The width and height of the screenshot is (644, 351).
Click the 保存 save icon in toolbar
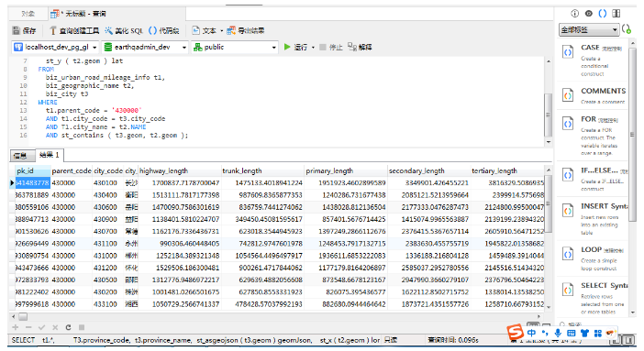(x=16, y=30)
